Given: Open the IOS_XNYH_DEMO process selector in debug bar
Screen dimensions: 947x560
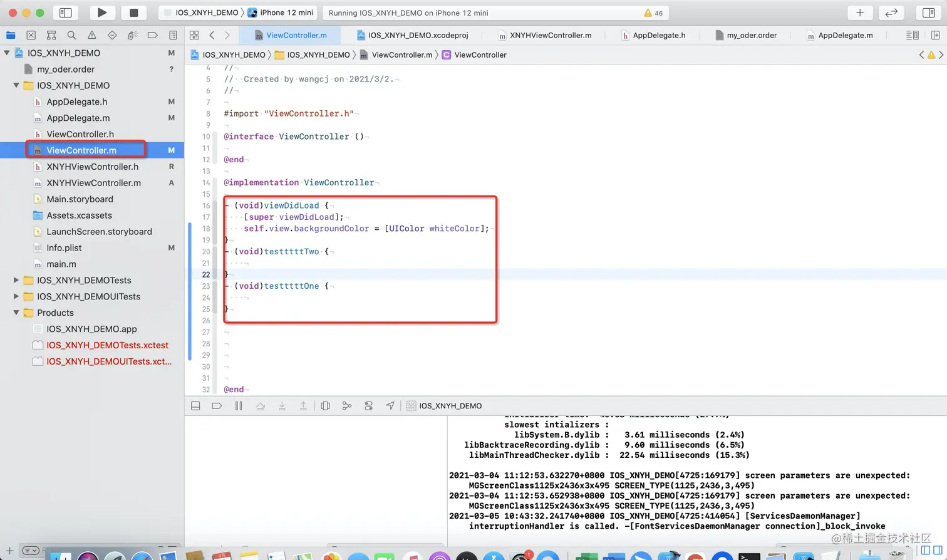Looking at the screenshot, I should coord(444,406).
